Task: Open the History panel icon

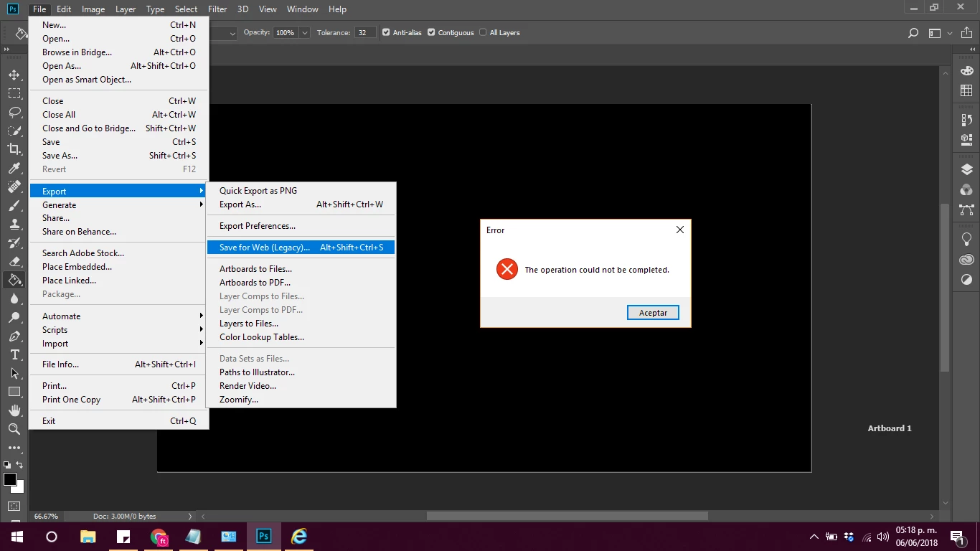Action: 966,120
